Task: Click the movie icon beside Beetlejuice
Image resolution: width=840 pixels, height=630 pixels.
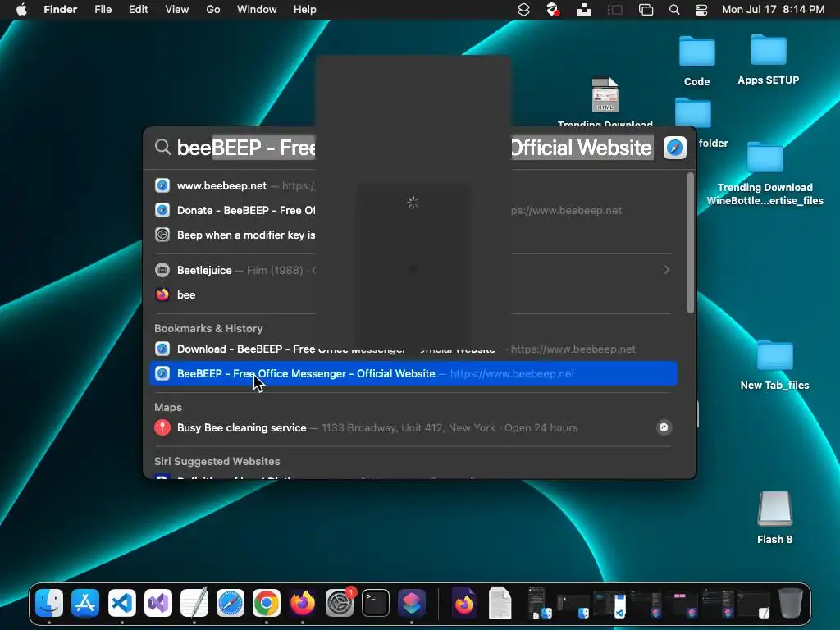Action: pos(162,270)
